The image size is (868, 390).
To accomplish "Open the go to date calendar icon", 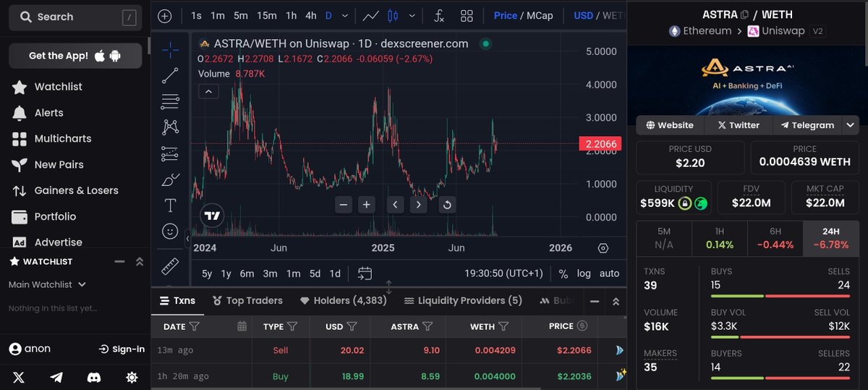I will [x=365, y=274].
